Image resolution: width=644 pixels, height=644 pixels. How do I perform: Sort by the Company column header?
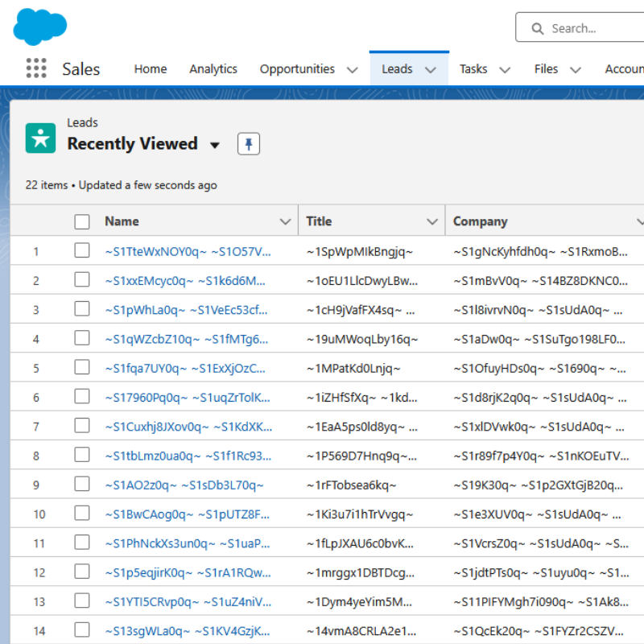pyautogui.click(x=480, y=221)
